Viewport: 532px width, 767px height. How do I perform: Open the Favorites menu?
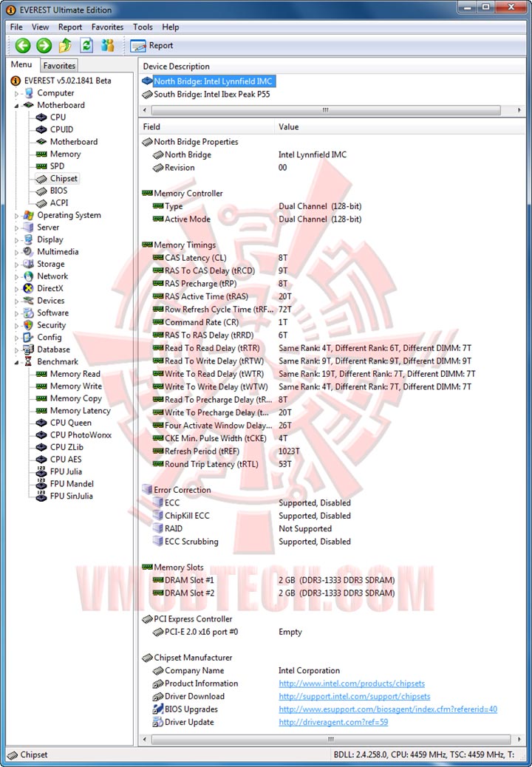point(107,27)
